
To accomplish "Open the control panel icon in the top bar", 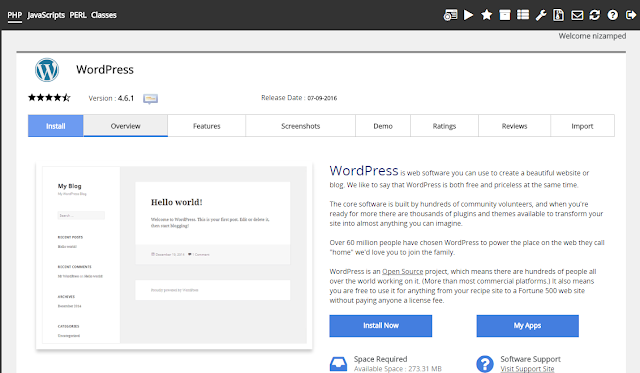I will (x=450, y=15).
